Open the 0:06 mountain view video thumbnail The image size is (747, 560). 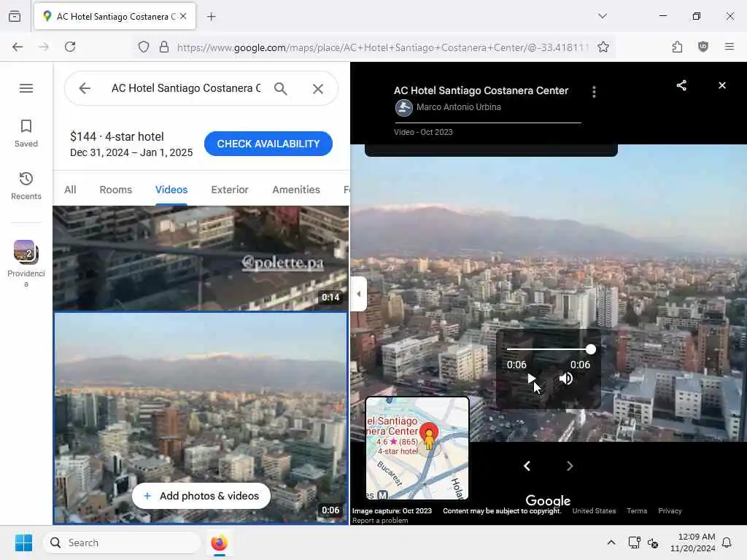point(201,418)
